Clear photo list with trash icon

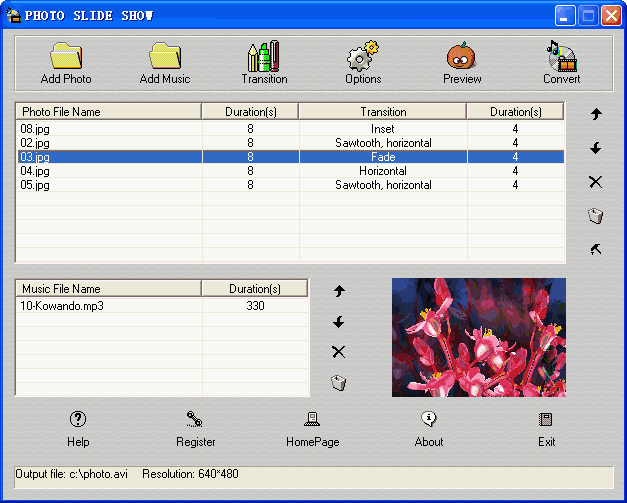point(596,216)
